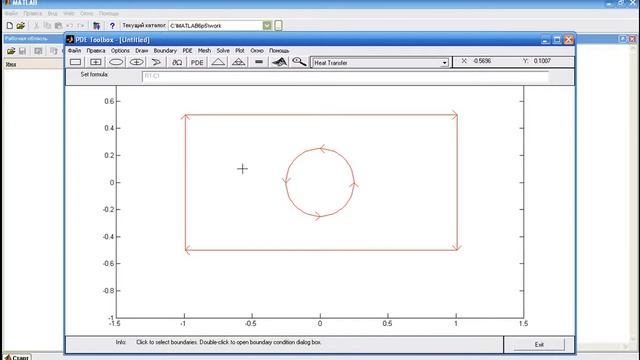Screen dimensions: 640x360
Task: Open PDE specification via PDE button
Action: tap(197, 62)
